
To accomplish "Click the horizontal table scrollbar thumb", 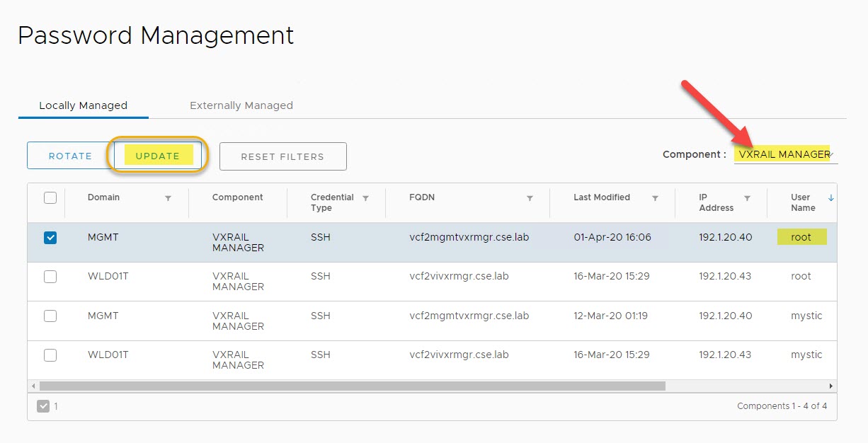I will [x=352, y=386].
